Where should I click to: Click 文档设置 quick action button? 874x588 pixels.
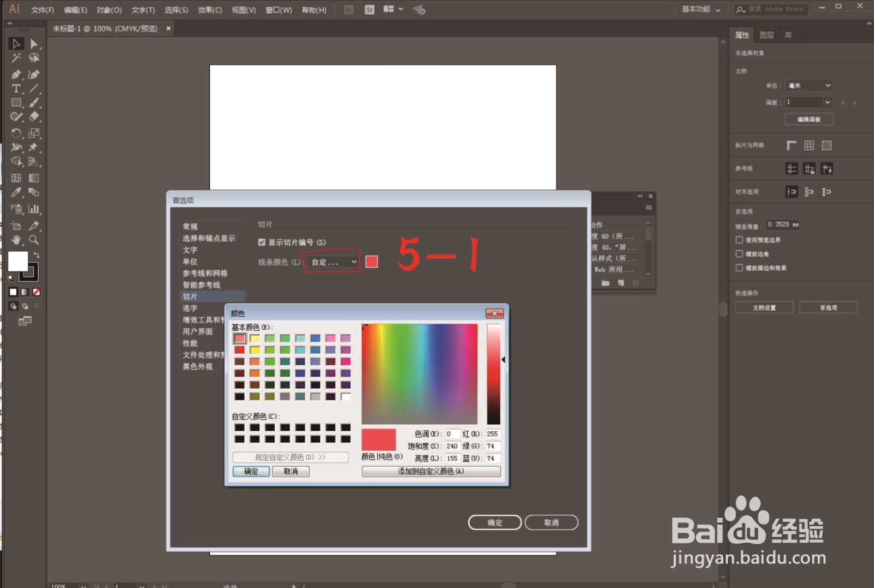764,307
